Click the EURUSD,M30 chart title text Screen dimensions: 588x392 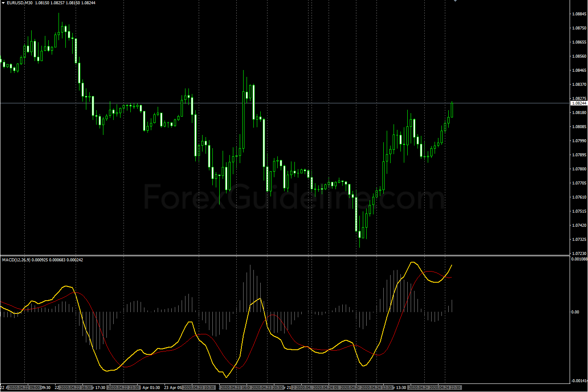pos(20,3)
